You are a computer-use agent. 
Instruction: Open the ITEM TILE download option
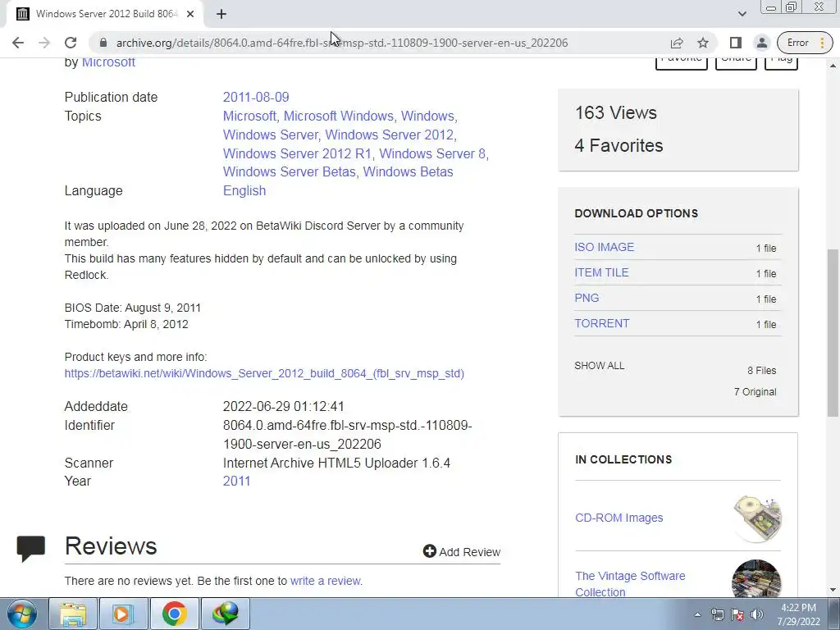click(x=601, y=272)
